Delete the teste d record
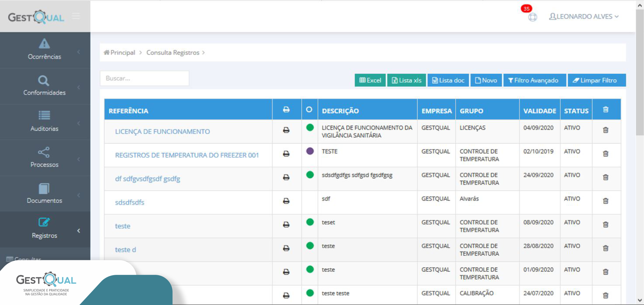 pyautogui.click(x=606, y=248)
